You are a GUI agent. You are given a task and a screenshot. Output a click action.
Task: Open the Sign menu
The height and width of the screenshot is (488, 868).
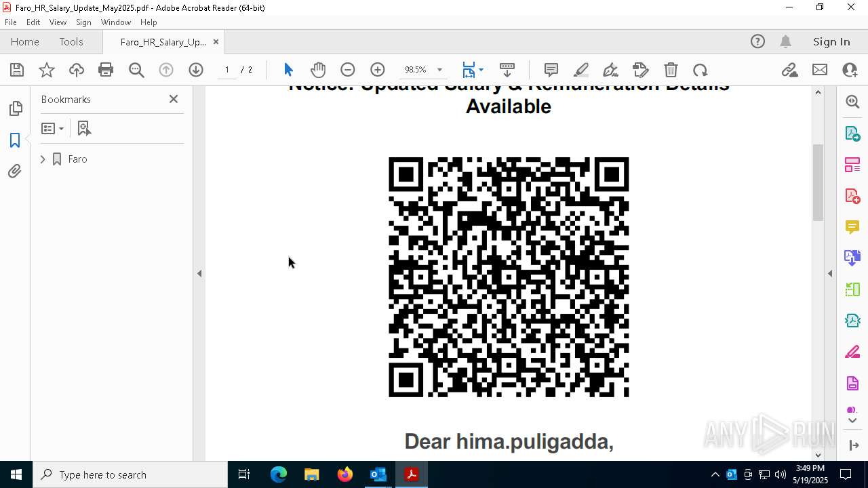coord(83,22)
